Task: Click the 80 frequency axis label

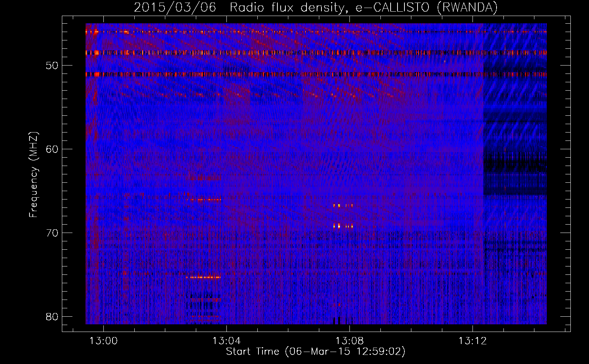Action: (x=52, y=317)
